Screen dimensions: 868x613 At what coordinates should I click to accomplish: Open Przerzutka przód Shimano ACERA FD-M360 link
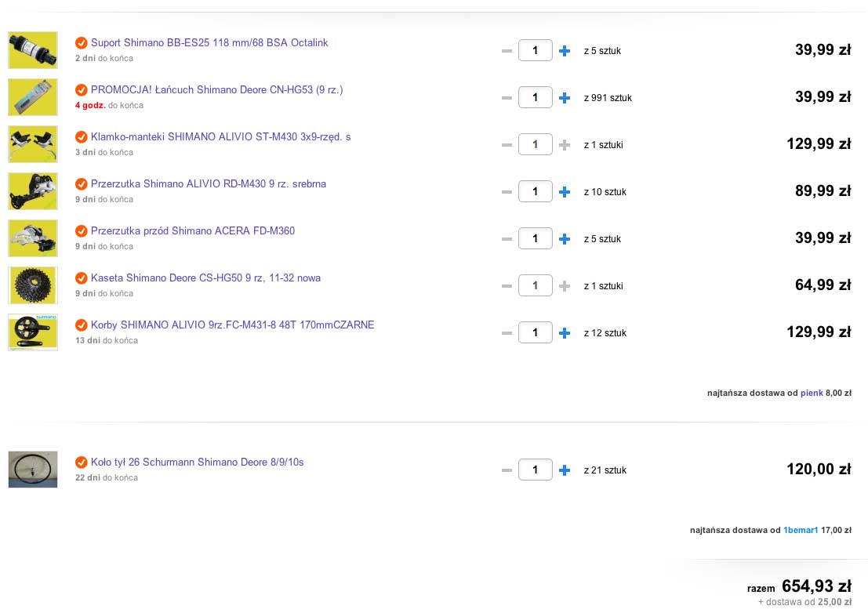pos(193,230)
